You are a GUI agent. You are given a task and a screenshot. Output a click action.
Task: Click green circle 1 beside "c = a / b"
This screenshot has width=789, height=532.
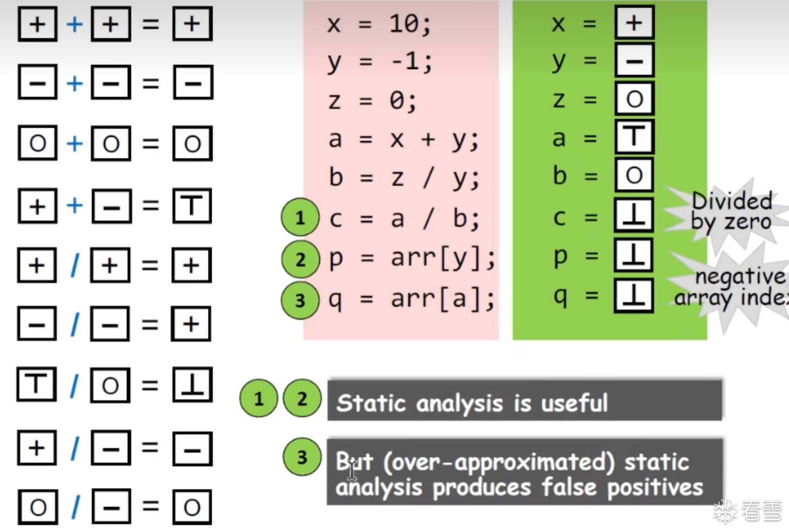[300, 217]
